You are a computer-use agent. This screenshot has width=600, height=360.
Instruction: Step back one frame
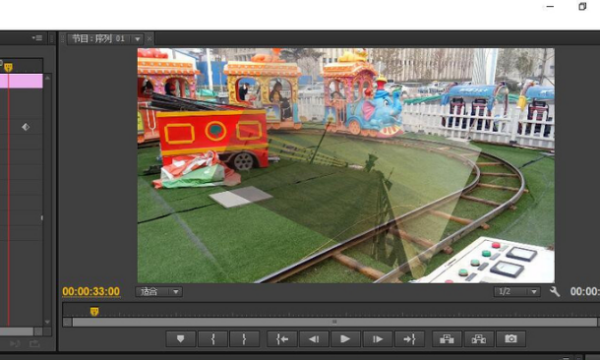point(314,339)
